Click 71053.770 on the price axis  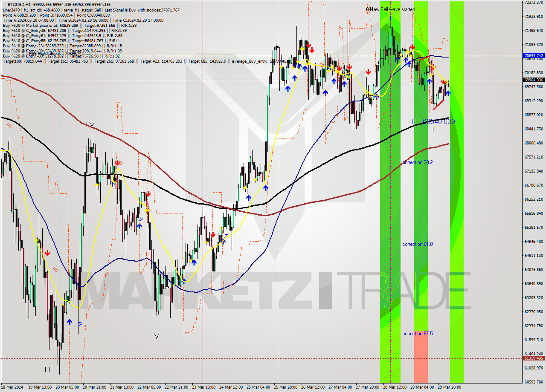click(x=534, y=44)
